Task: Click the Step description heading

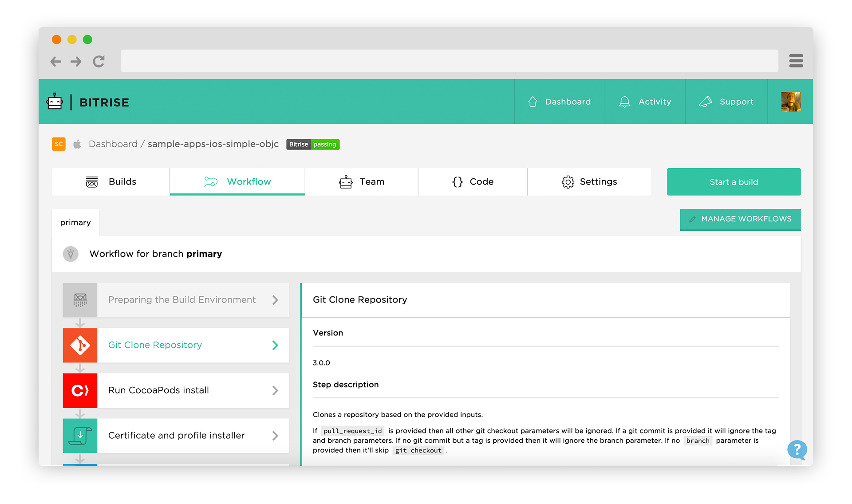Action: coord(346,385)
